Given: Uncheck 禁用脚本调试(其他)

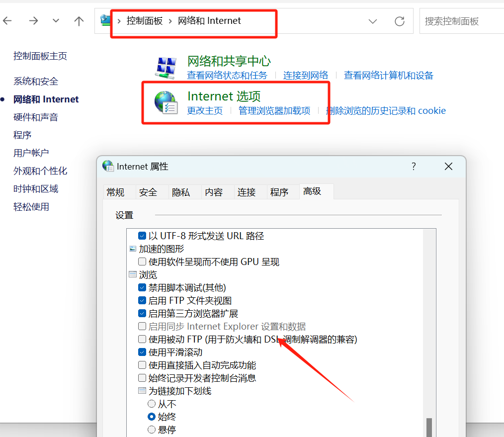Looking at the screenshot, I should coord(142,287).
